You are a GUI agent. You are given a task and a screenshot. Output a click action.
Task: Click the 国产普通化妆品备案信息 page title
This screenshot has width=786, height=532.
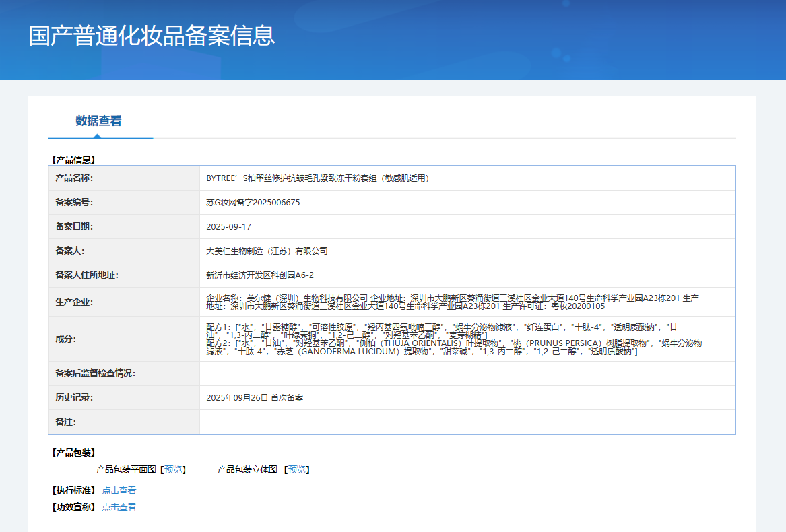click(x=152, y=36)
